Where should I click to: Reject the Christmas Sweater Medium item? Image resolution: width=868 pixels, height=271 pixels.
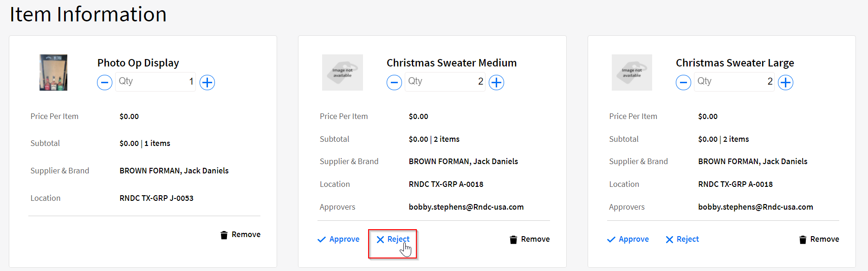(x=397, y=239)
